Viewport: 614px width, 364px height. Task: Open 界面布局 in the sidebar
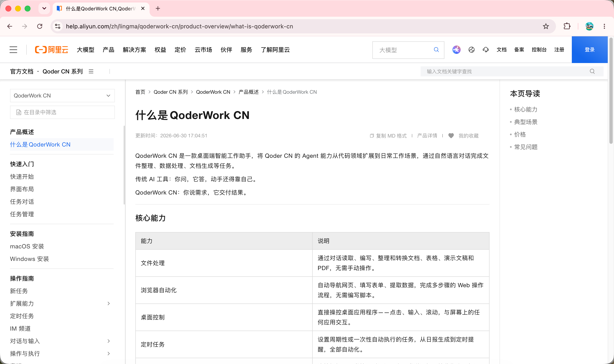[x=22, y=189]
